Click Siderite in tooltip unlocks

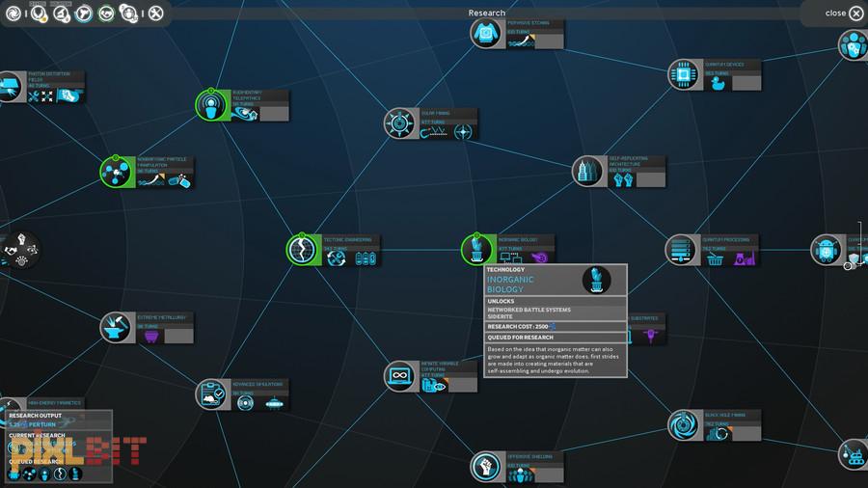coord(500,317)
